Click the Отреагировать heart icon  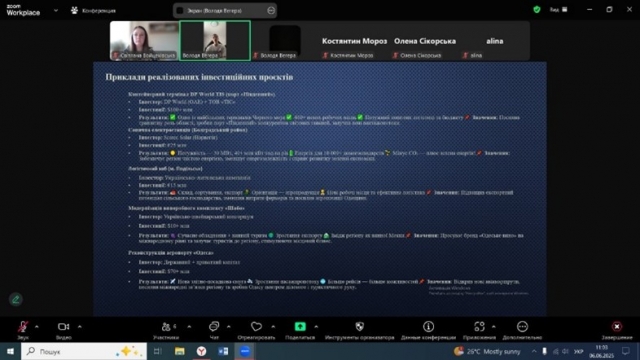pos(256,327)
